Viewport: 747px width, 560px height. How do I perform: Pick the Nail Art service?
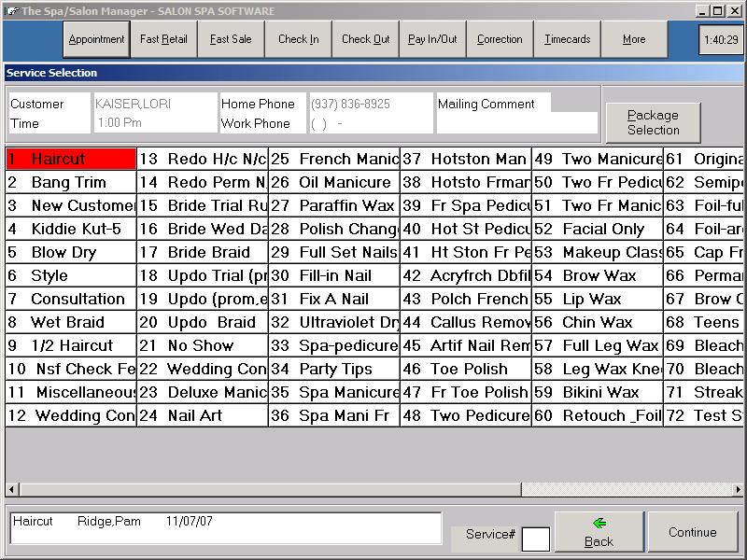click(203, 416)
